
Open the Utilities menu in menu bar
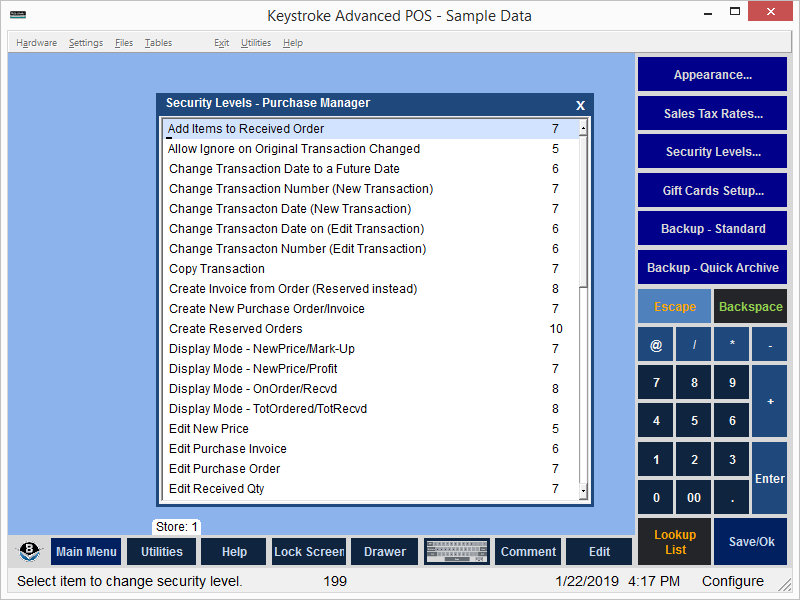point(256,43)
